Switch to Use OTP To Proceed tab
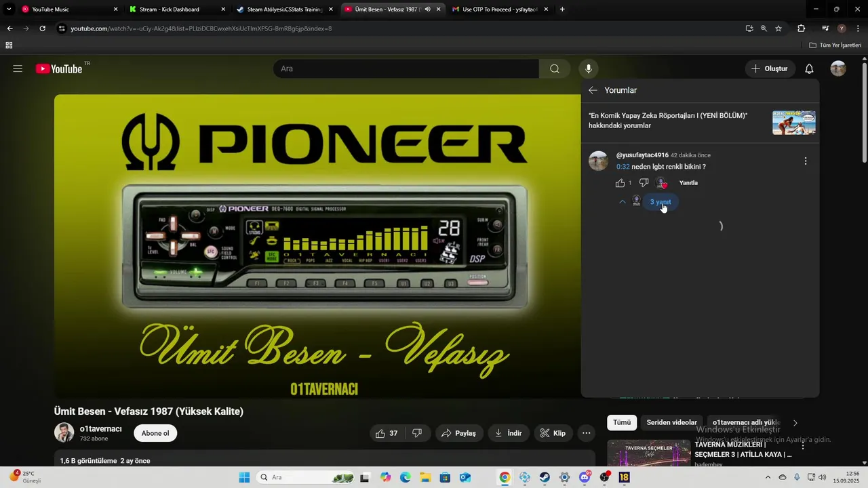This screenshot has width=868, height=488. coord(499,9)
